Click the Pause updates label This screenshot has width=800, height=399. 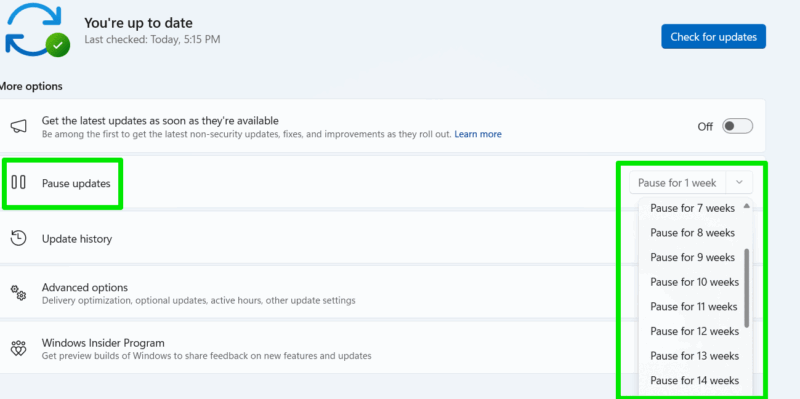tap(76, 184)
